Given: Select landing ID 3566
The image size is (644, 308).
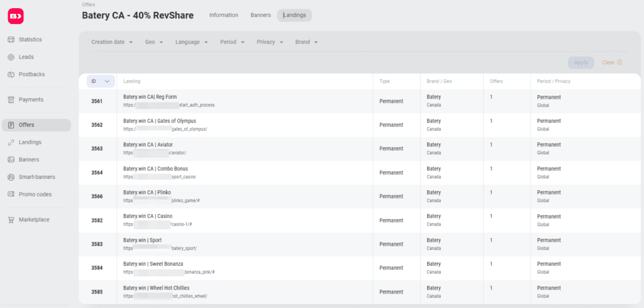Looking at the screenshot, I should coord(97,197).
